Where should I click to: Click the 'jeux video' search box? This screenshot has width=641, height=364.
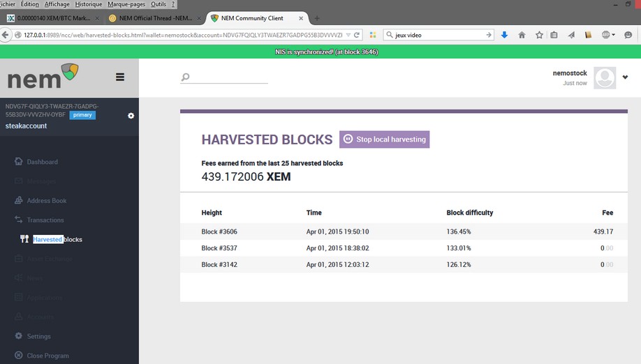click(x=439, y=35)
